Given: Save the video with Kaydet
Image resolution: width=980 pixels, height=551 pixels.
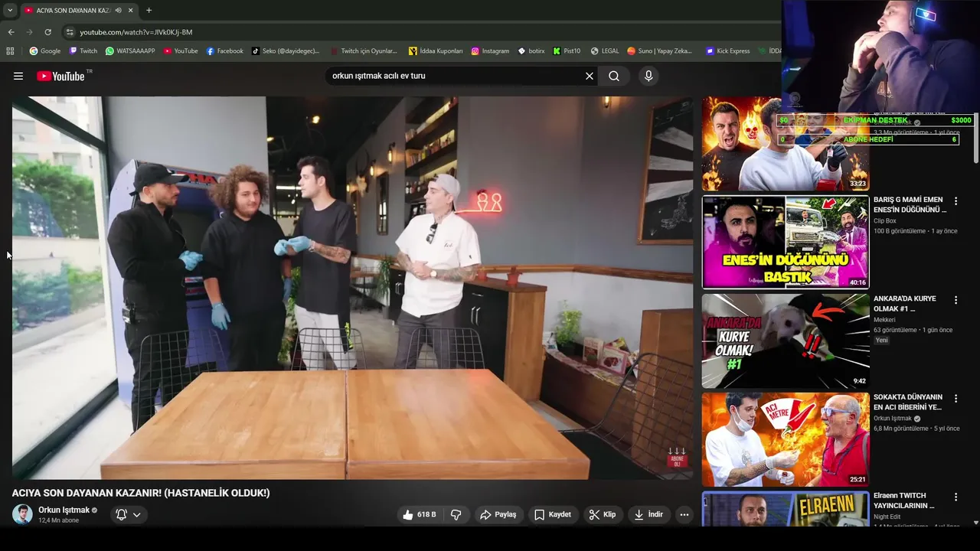Looking at the screenshot, I should pyautogui.click(x=553, y=514).
